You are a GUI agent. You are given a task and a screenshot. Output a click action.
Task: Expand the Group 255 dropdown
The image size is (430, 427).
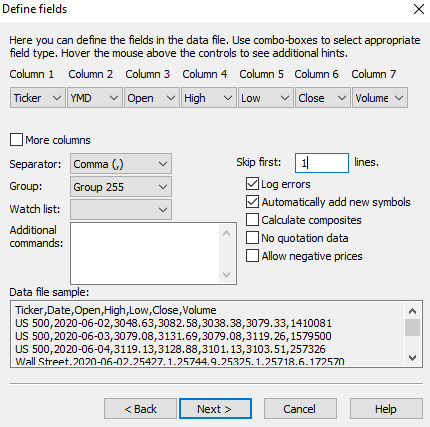click(121, 187)
